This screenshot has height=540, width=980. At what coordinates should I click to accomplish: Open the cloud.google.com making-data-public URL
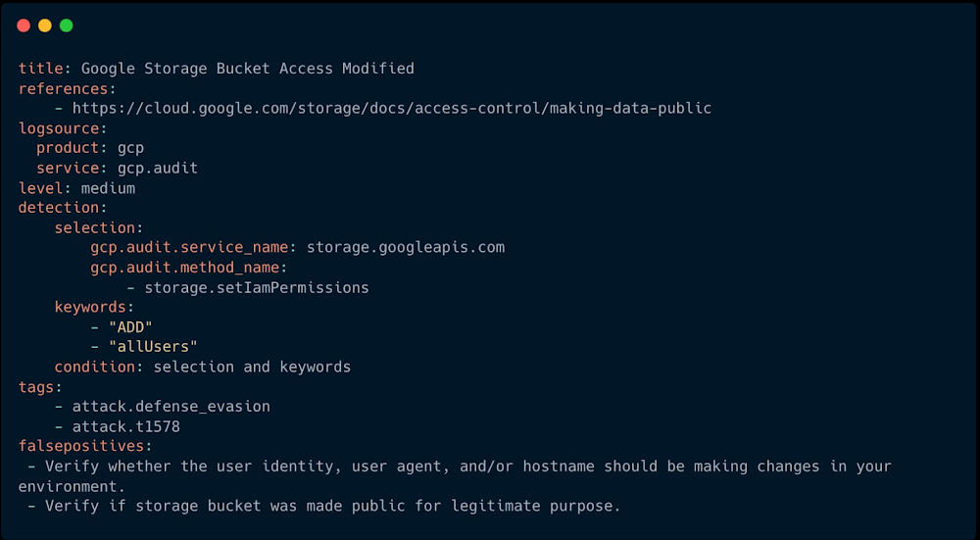[392, 108]
